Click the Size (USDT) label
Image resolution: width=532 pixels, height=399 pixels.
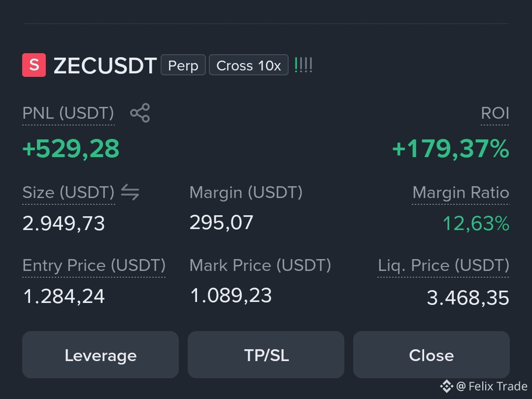click(68, 193)
